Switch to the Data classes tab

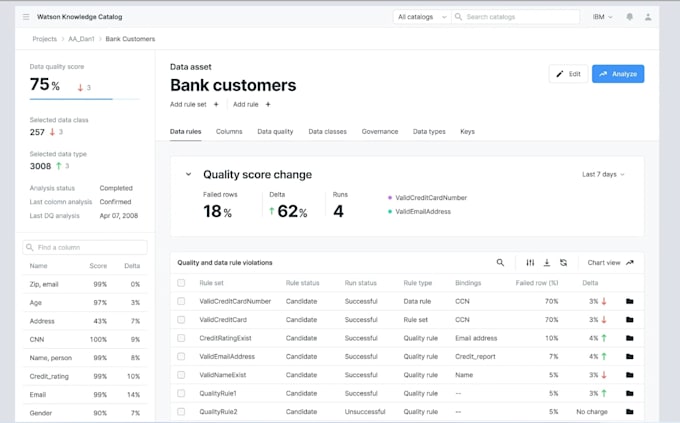point(327,131)
